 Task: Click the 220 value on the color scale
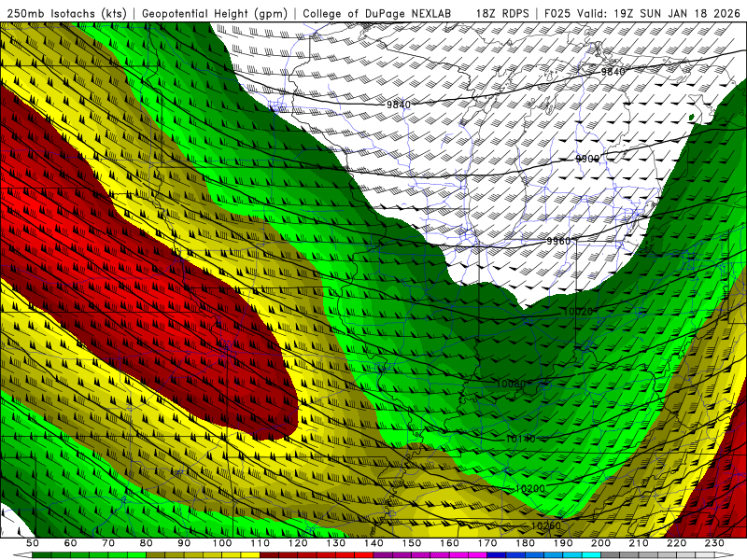(x=676, y=543)
